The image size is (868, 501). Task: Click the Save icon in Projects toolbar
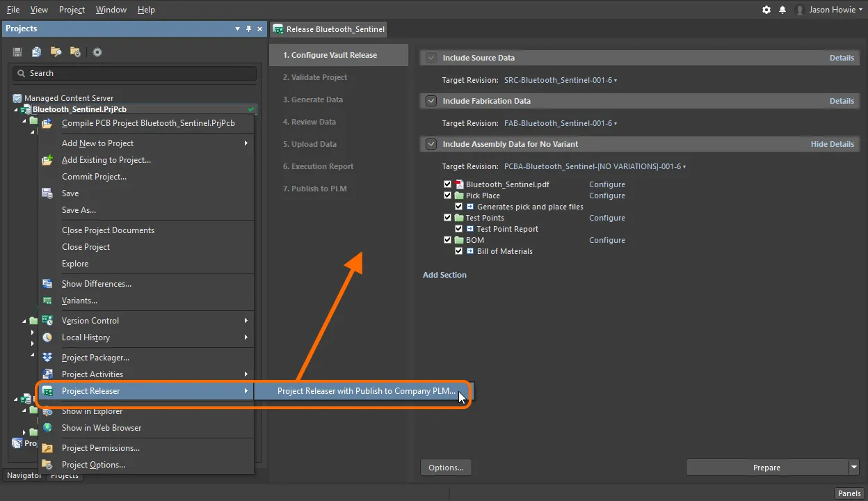pyautogui.click(x=17, y=52)
